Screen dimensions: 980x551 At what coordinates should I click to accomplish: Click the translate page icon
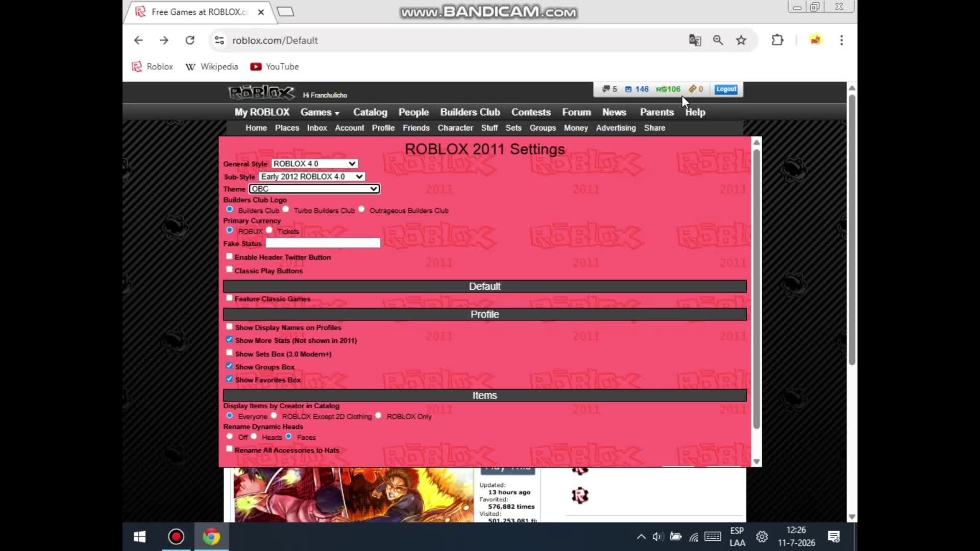[695, 40]
